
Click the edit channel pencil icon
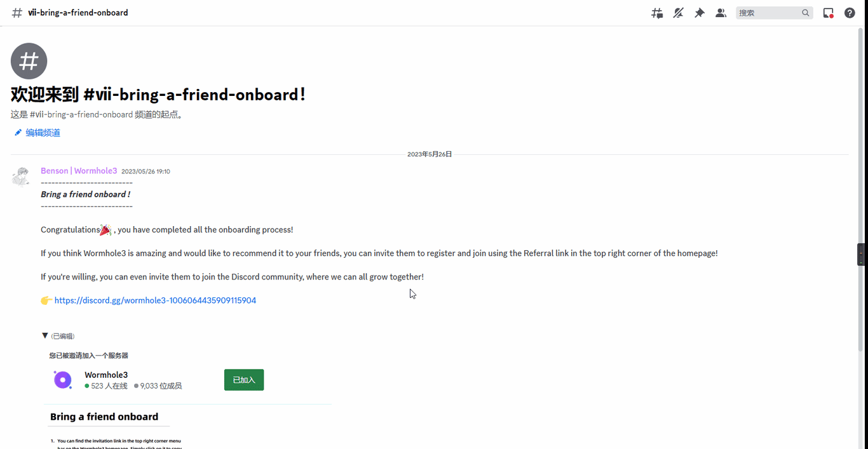pyautogui.click(x=18, y=133)
